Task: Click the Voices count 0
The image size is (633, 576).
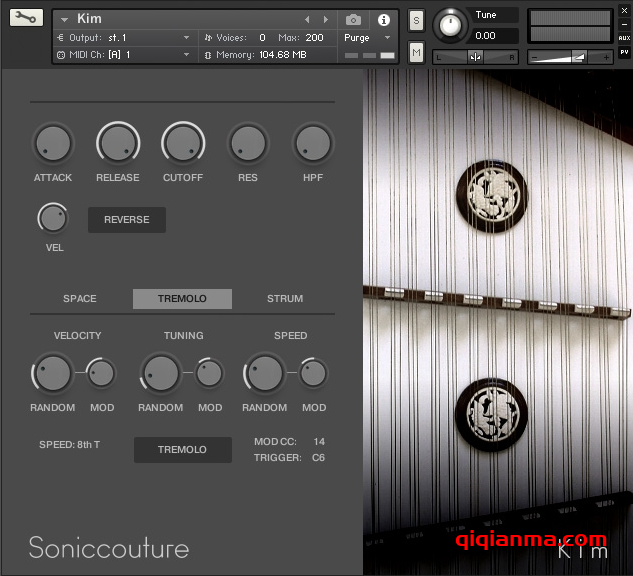Action: click(262, 38)
